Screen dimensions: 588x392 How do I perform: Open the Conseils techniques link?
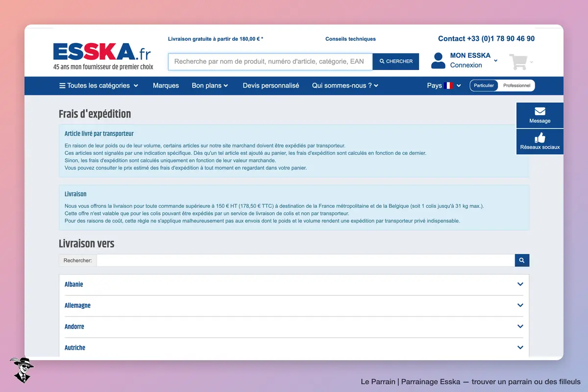tap(350, 39)
